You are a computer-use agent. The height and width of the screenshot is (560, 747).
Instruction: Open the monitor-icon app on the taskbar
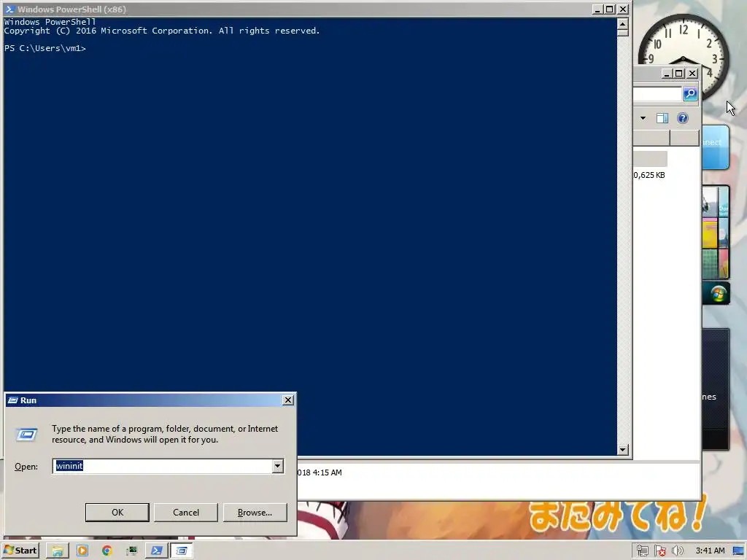[131, 551]
